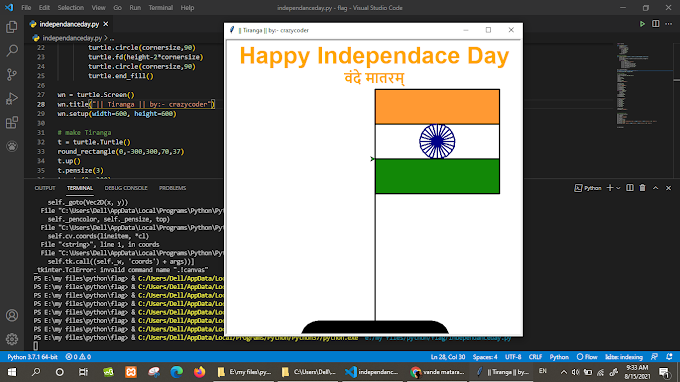Select Python language mode in status bar

pyautogui.click(x=559, y=357)
